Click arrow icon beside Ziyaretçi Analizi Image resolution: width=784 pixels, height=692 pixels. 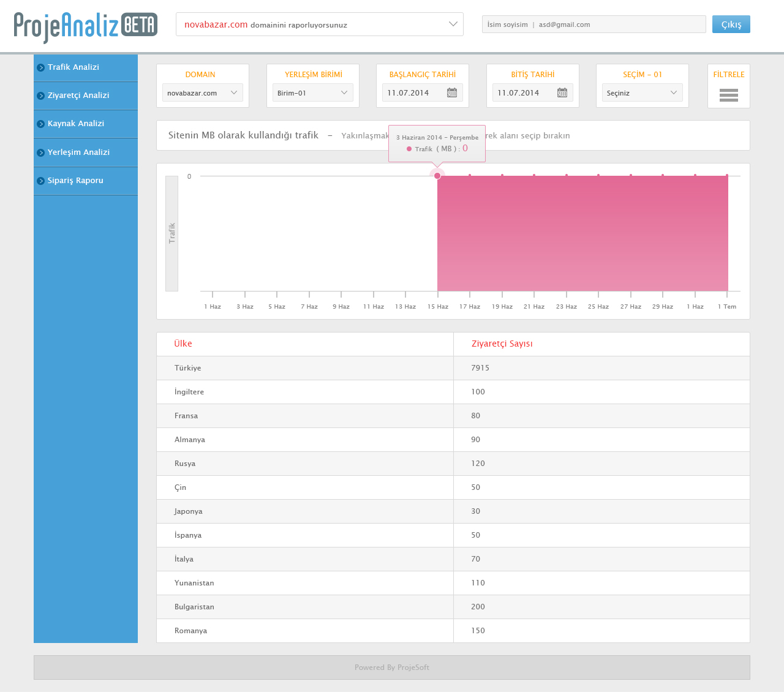(x=41, y=96)
